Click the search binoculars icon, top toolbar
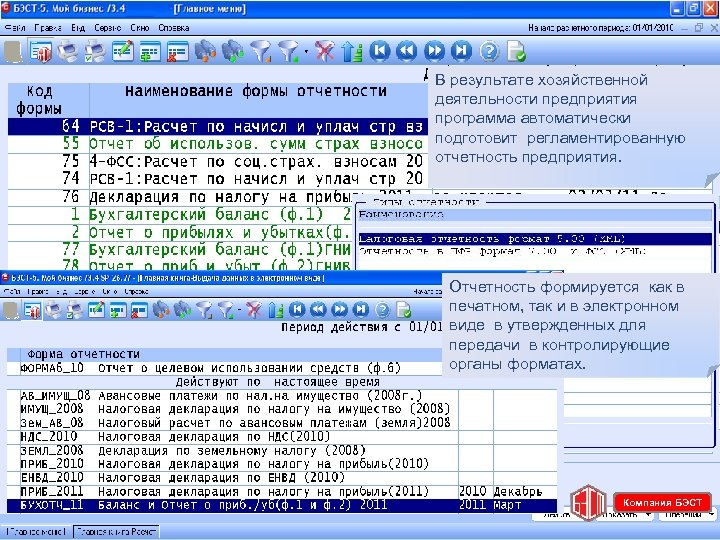The height and width of the screenshot is (540, 720). click(x=205, y=51)
